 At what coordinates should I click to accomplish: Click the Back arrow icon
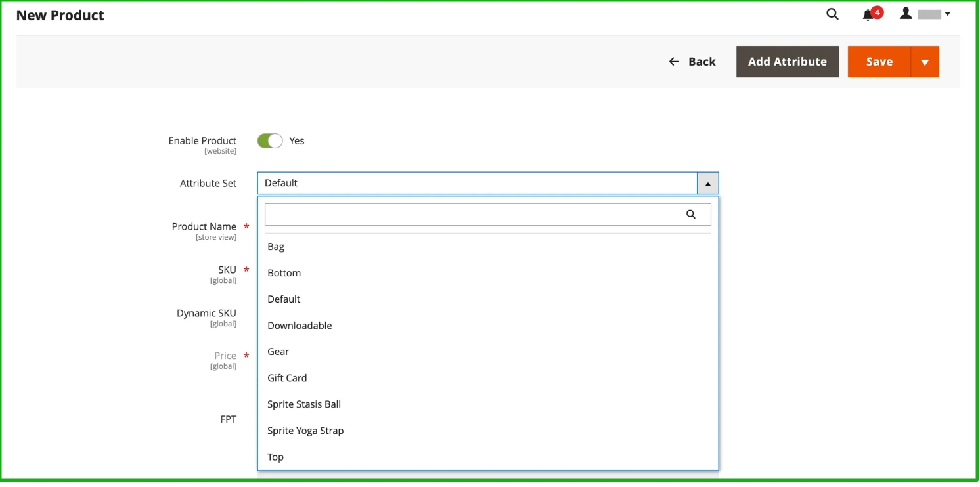[673, 62]
